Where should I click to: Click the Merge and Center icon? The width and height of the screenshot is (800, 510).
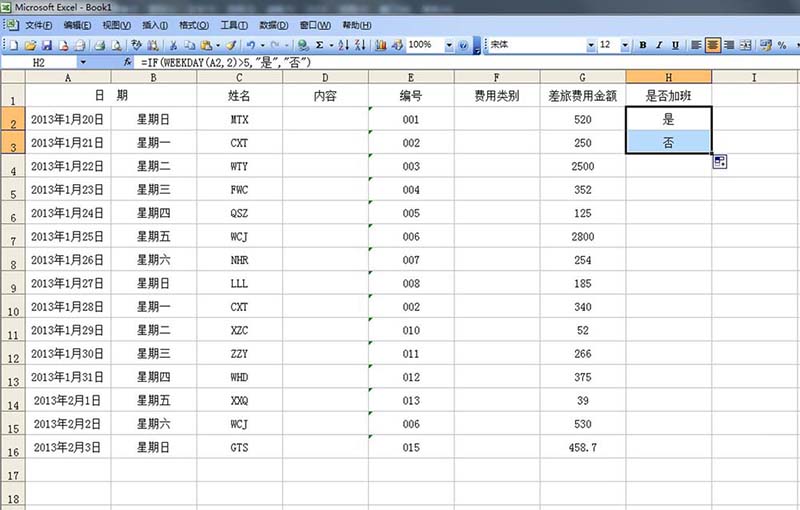point(745,45)
